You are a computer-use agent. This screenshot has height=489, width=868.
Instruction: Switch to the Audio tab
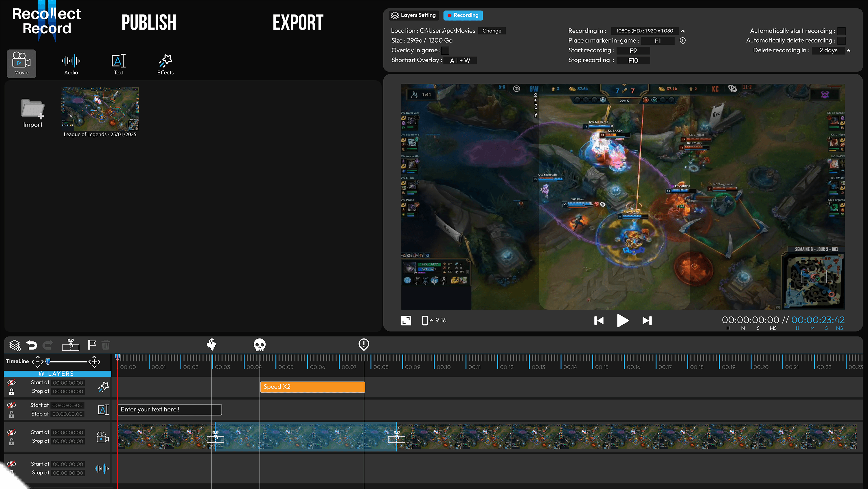(x=71, y=64)
